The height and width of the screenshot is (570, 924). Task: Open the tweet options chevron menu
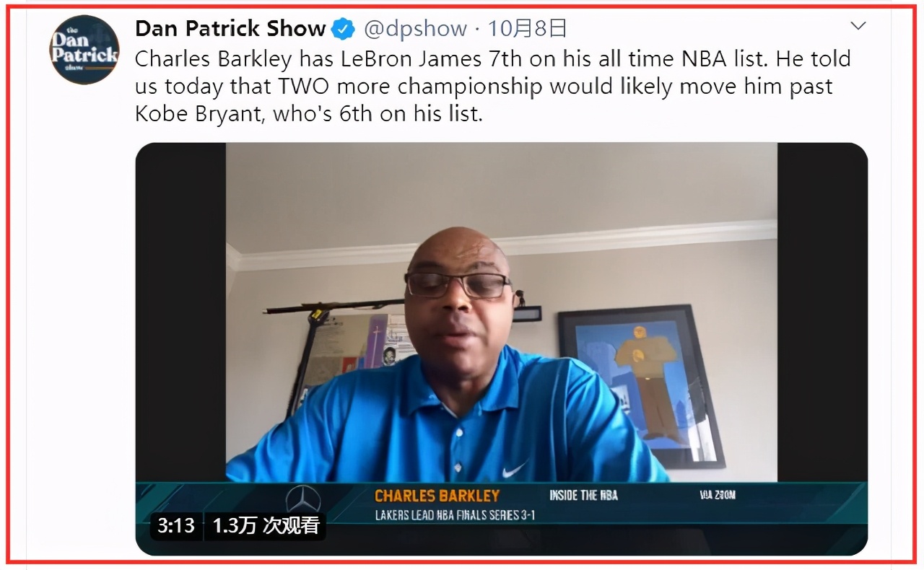click(x=858, y=27)
